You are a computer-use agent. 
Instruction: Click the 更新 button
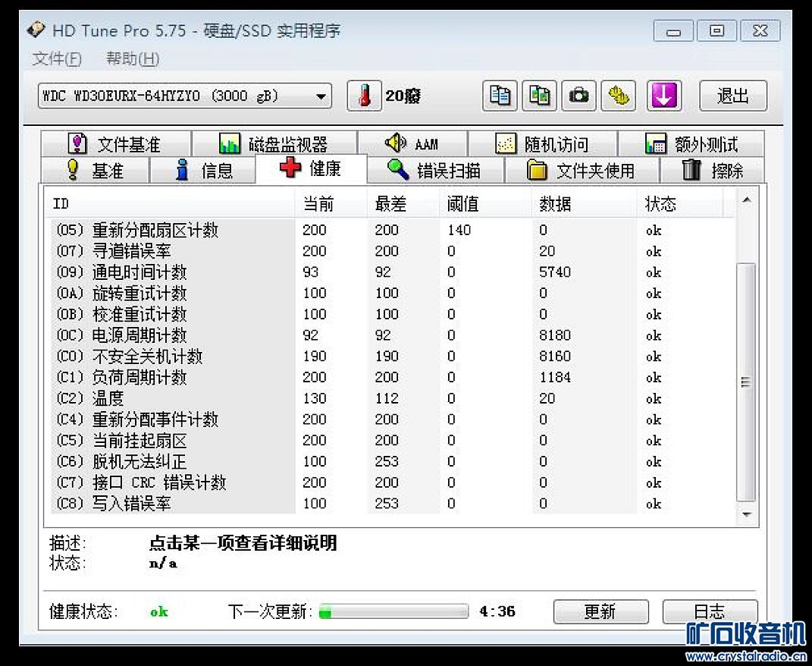click(x=600, y=611)
